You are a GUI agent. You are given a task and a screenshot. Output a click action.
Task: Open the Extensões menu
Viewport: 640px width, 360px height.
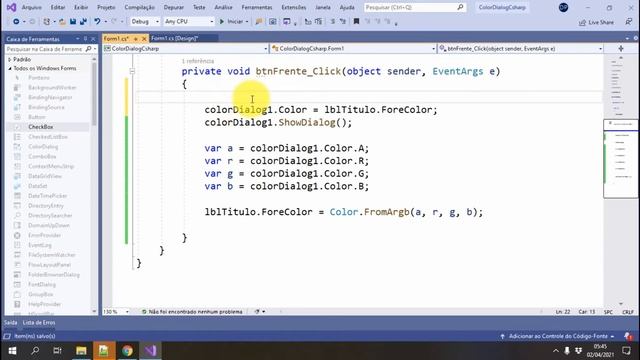coord(293,7)
